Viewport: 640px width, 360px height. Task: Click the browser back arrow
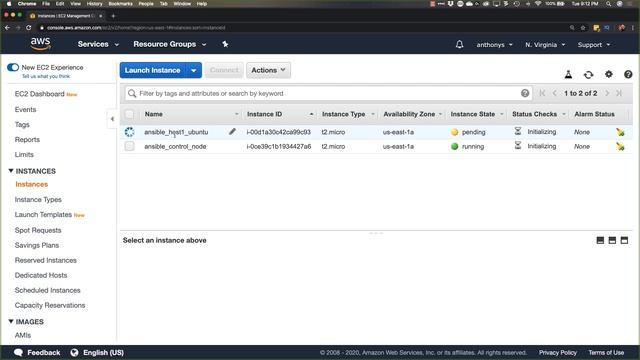click(x=7, y=28)
